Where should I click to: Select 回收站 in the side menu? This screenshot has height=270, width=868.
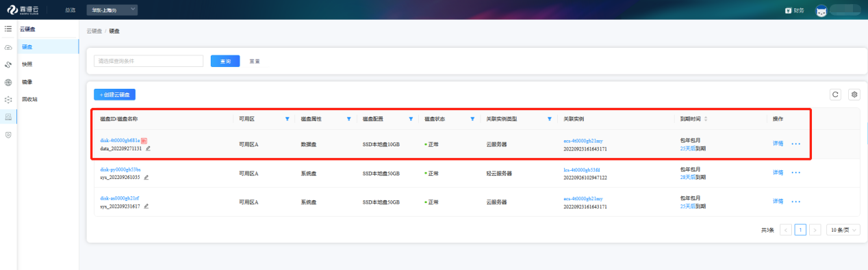click(29, 99)
